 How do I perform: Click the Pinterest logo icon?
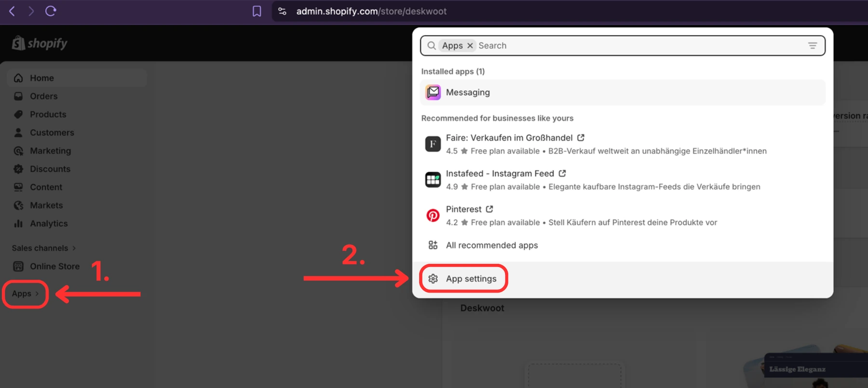(x=433, y=215)
